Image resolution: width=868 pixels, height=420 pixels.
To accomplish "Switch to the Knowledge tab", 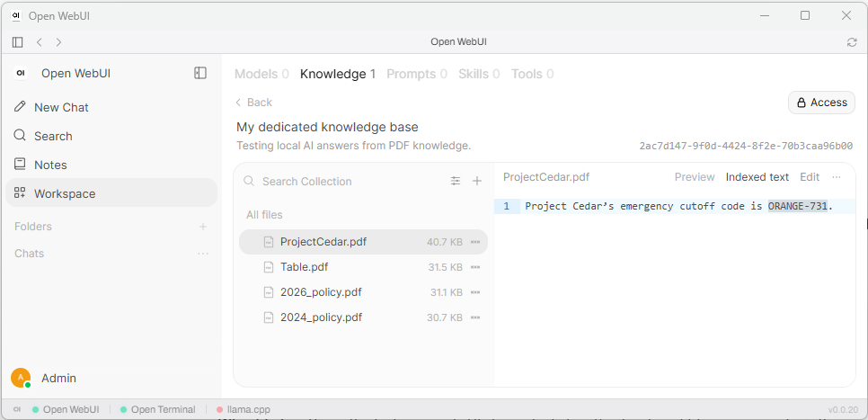I will 338,75.
